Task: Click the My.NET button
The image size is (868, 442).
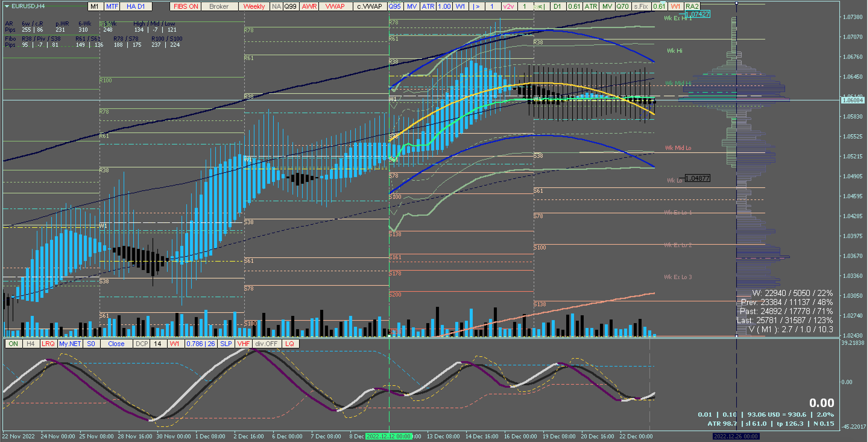Action: click(x=70, y=344)
